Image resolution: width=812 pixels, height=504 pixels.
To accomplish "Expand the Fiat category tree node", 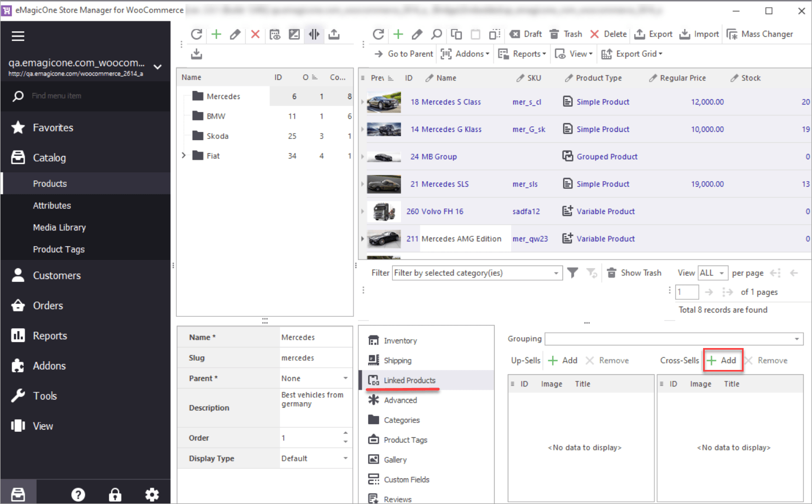I will click(184, 155).
